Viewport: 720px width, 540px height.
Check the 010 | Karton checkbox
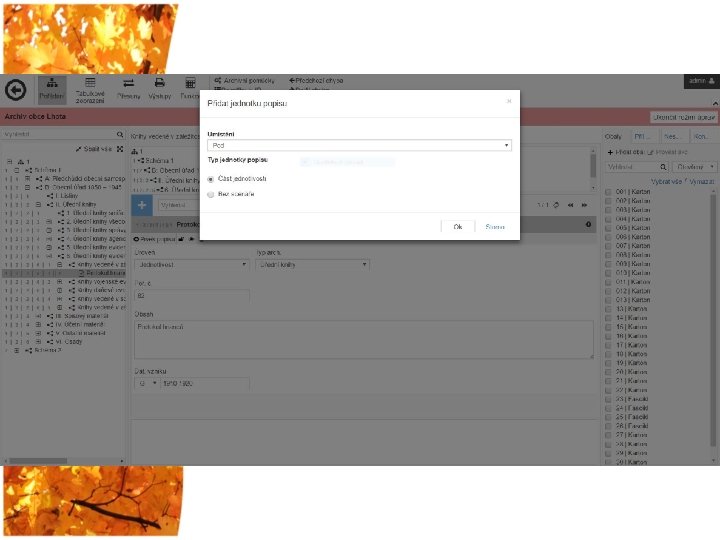point(608,273)
